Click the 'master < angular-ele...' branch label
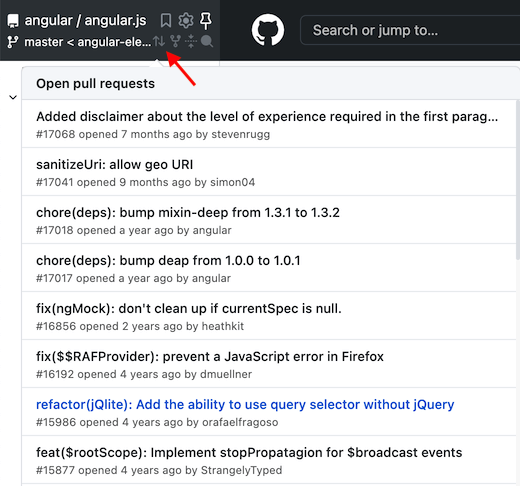This screenshot has width=520, height=486. coord(88,42)
